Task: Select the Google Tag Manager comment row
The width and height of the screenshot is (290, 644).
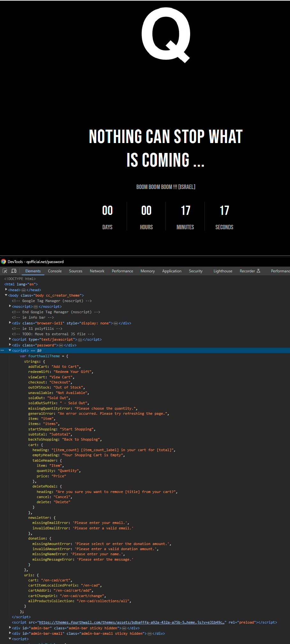Action: tap(52, 301)
